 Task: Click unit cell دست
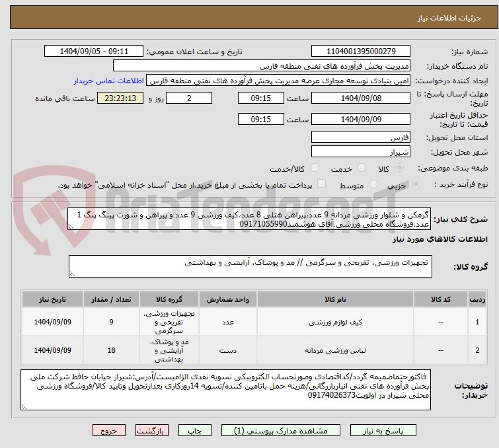click(x=228, y=350)
